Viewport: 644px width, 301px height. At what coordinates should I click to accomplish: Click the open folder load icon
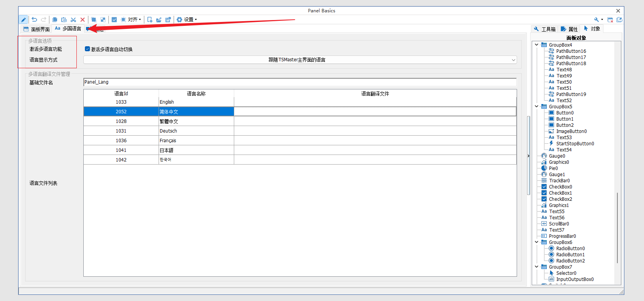coord(159,20)
